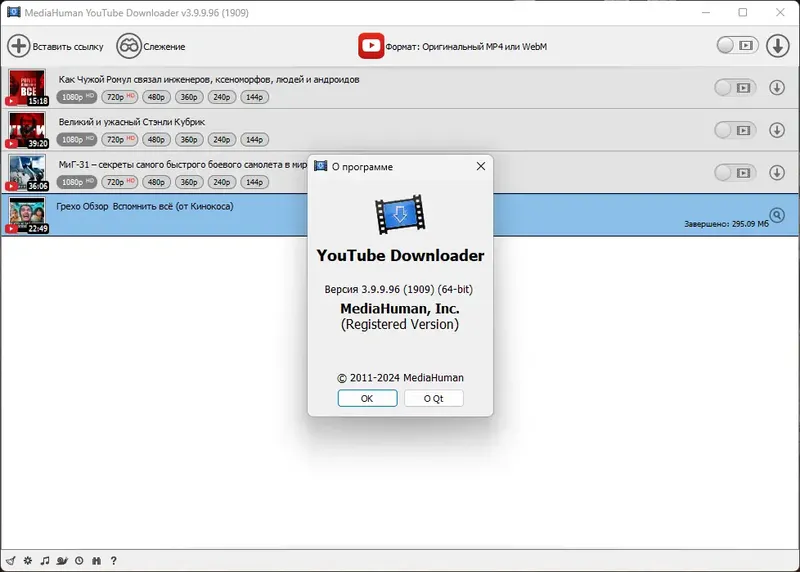Select title 'Грехо Обзор Вспомнить всё'
The image size is (800, 572).
(x=144, y=206)
